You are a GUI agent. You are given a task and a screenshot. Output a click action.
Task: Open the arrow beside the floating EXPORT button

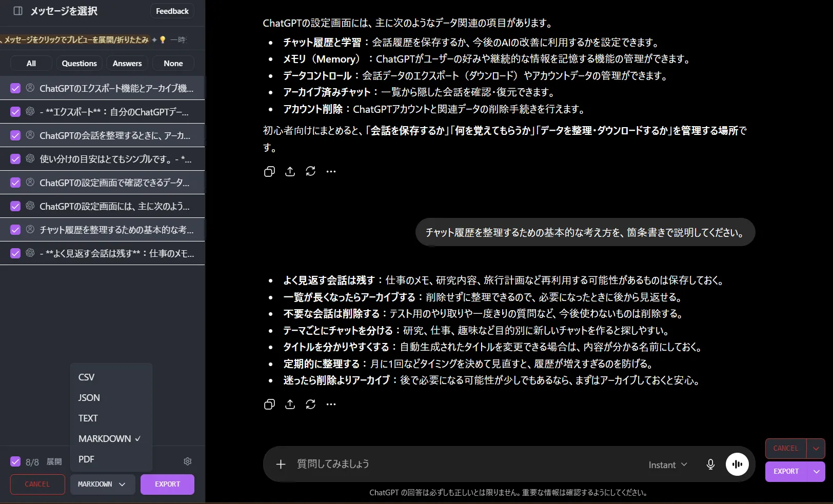point(816,472)
